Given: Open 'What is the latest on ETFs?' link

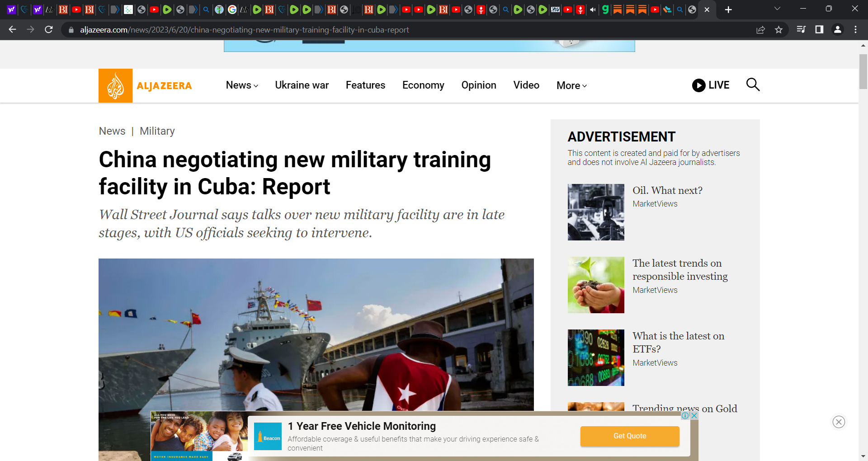Looking at the screenshot, I should 678,343.
